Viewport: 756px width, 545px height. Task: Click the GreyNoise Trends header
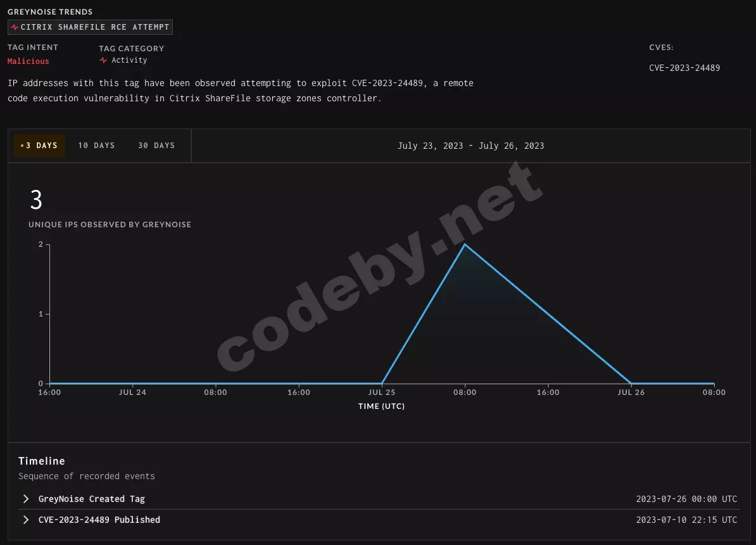tap(50, 11)
